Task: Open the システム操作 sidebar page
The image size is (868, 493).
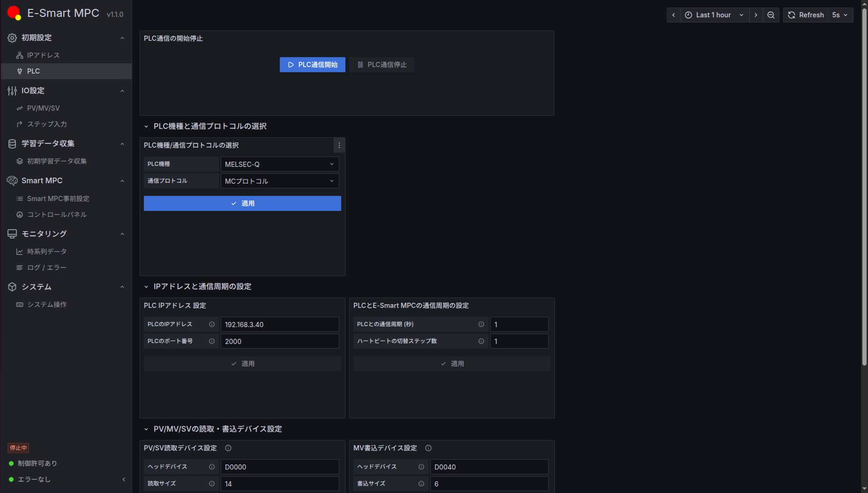Action: (67, 305)
